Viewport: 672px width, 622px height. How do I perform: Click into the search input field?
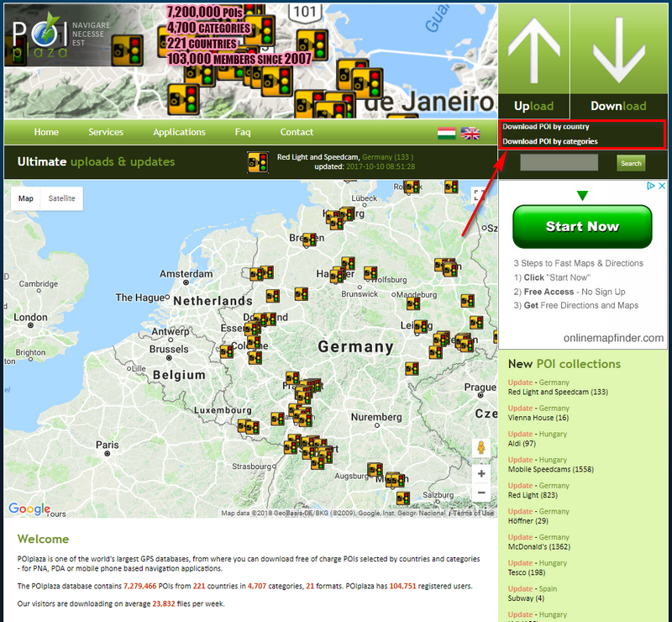pyautogui.click(x=559, y=162)
